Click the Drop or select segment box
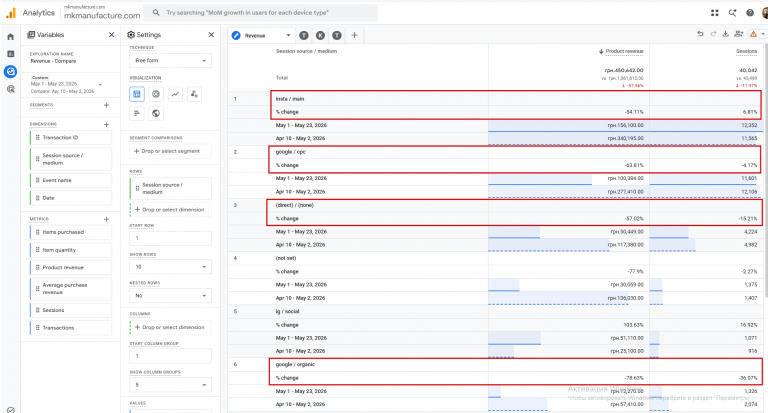 point(170,151)
